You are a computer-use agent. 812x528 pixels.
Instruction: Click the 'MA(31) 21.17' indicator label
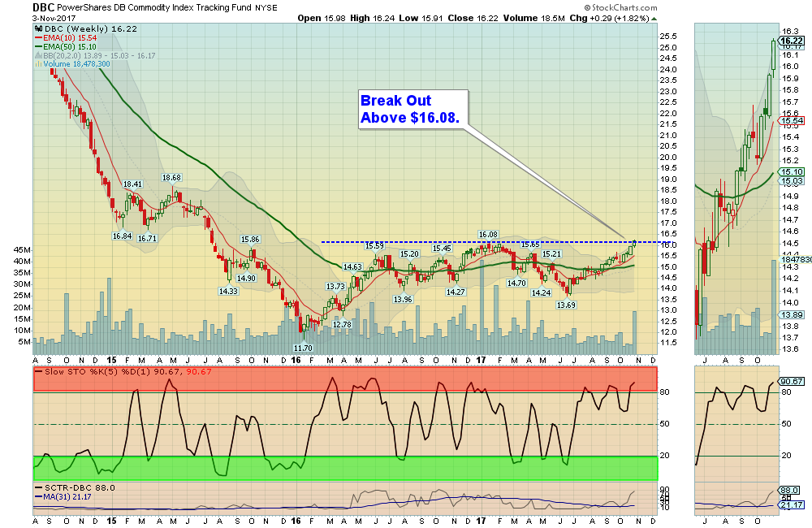point(67,497)
